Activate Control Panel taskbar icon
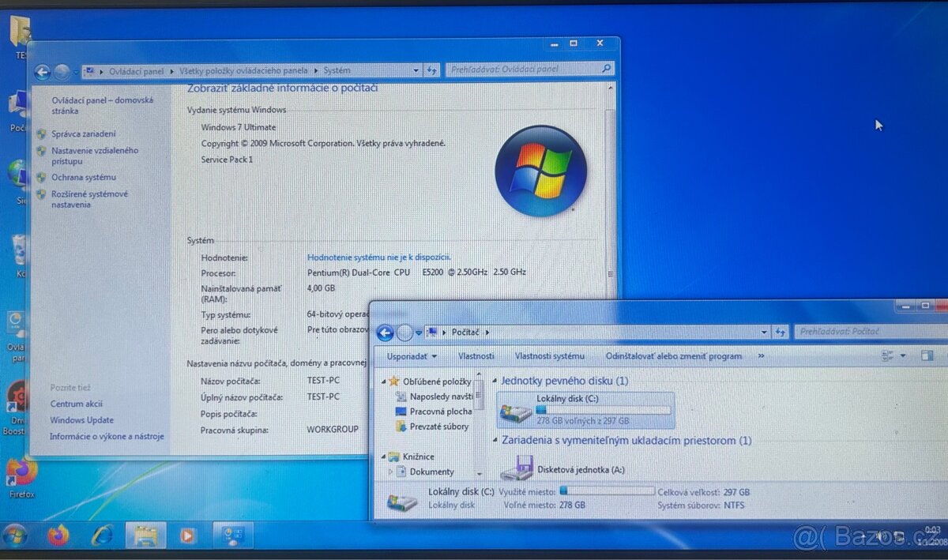Viewport: 948px width, 560px height. (232, 536)
